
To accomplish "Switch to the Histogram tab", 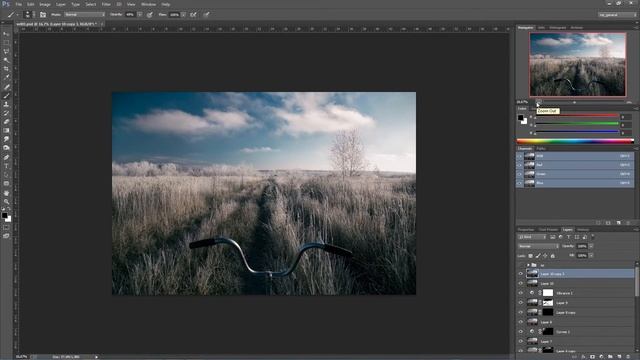I will (558, 28).
